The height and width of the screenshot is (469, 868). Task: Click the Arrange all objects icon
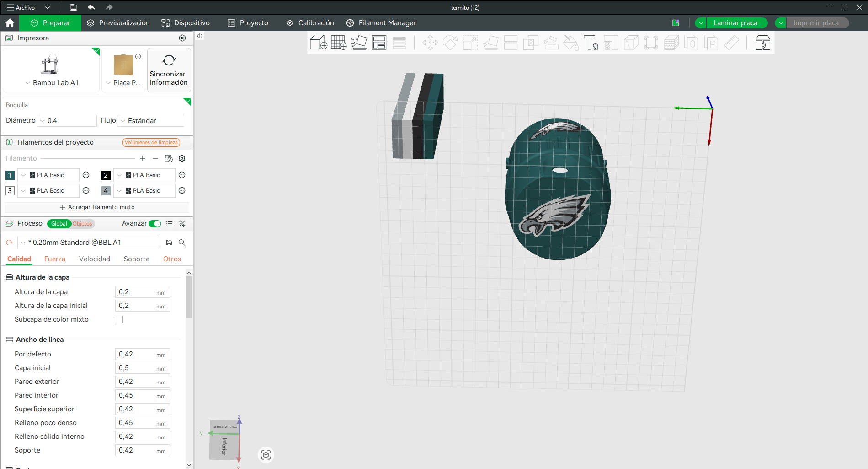click(379, 43)
